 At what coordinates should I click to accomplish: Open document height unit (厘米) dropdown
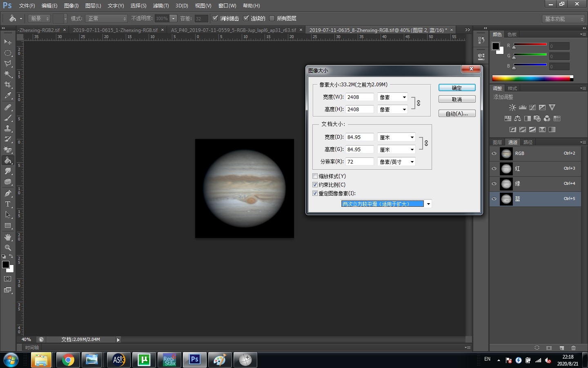click(396, 150)
